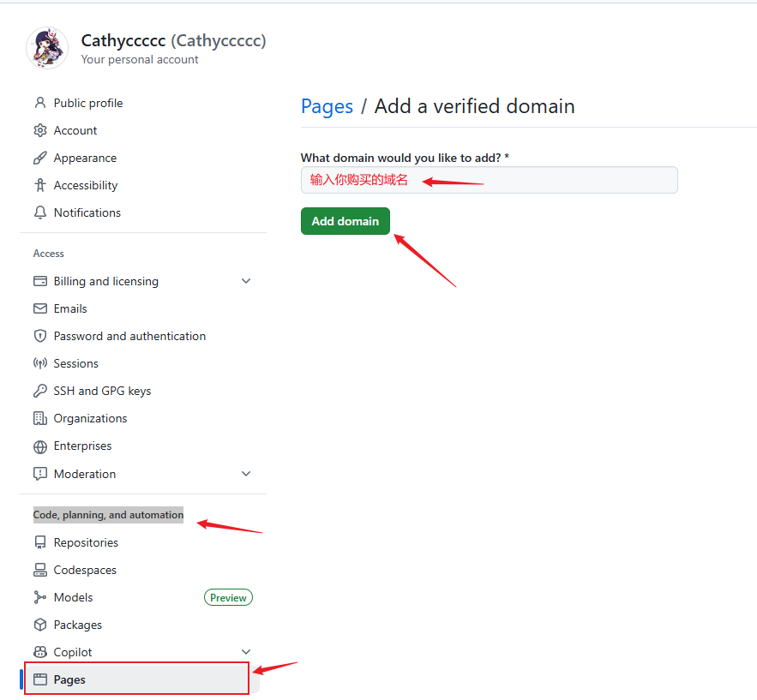This screenshot has width=757, height=700.
Task: Click the Accessibility figure icon
Action: click(x=39, y=185)
